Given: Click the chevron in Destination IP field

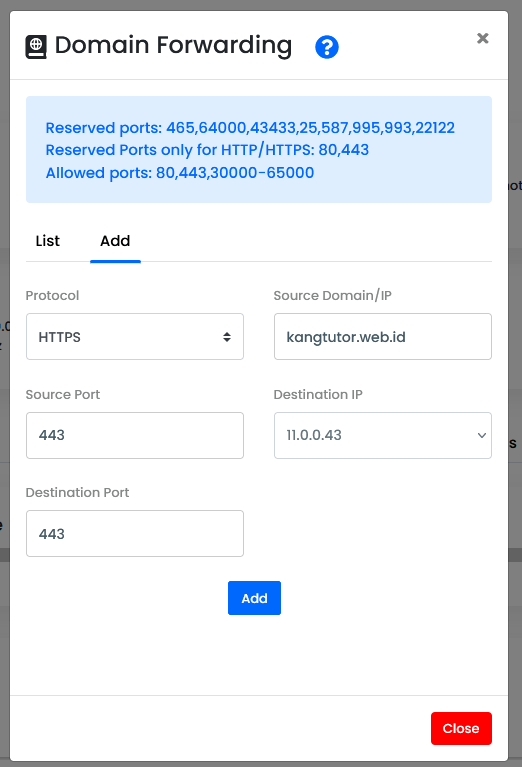Looking at the screenshot, I should [x=482, y=435].
